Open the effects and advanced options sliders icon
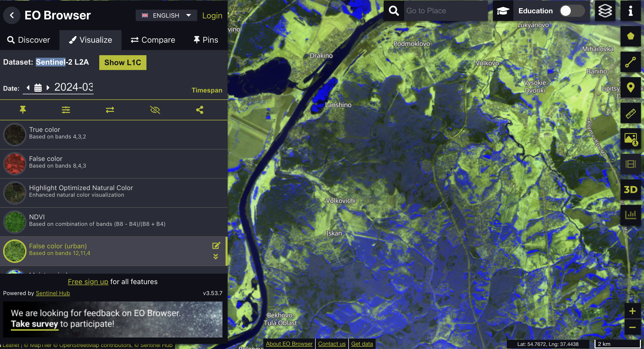 point(66,110)
